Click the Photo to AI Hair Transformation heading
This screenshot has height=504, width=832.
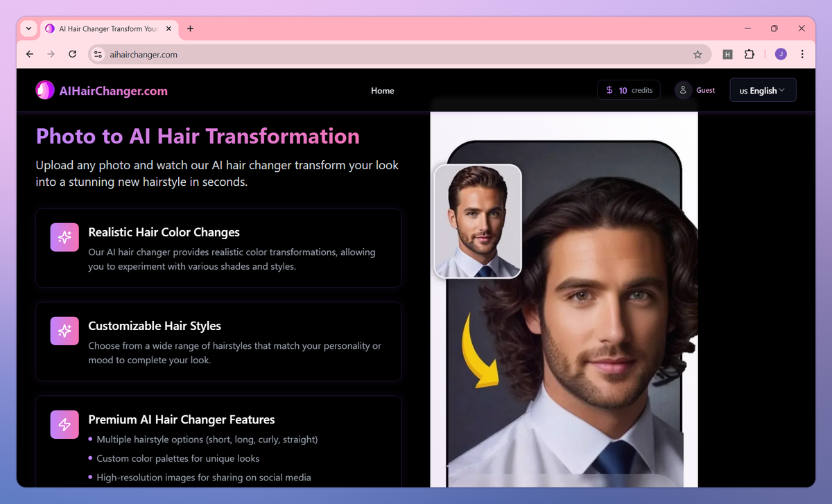pyautogui.click(x=198, y=136)
